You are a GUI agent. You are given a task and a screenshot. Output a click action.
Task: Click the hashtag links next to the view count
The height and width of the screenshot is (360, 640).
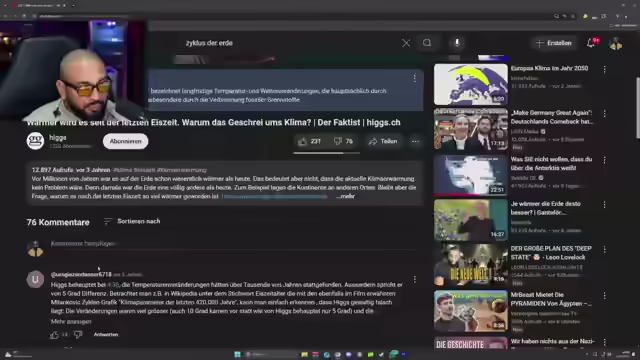click(x=160, y=170)
